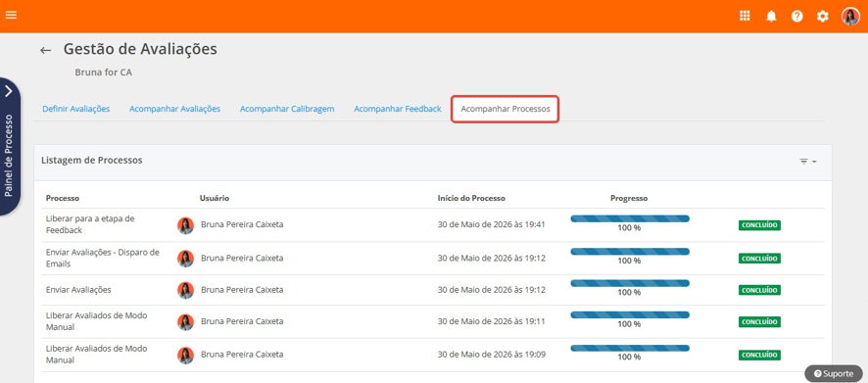Switch to the Definir Avaliações tab

click(x=75, y=109)
